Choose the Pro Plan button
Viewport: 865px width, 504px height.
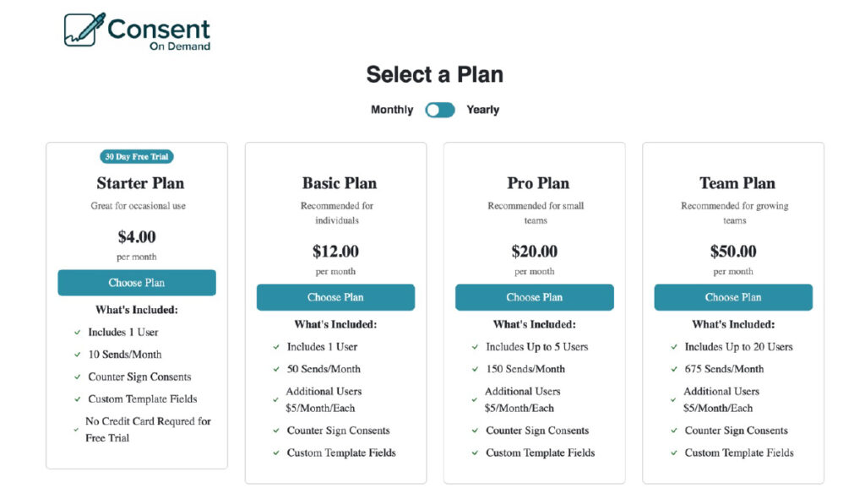[534, 297]
